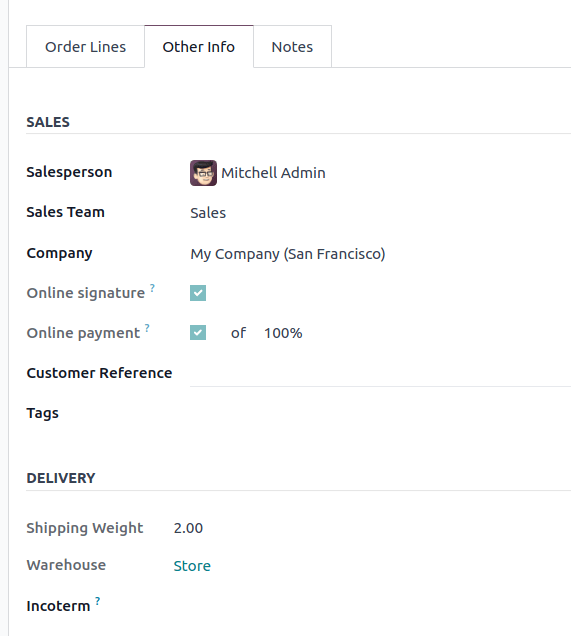Image resolution: width=571 pixels, height=636 pixels.
Task: Click the Sales team value
Action: coord(208,213)
